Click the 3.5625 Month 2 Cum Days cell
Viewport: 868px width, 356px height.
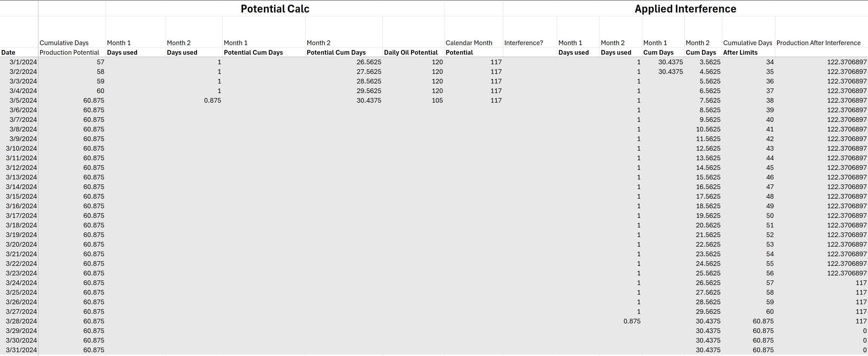(x=710, y=62)
